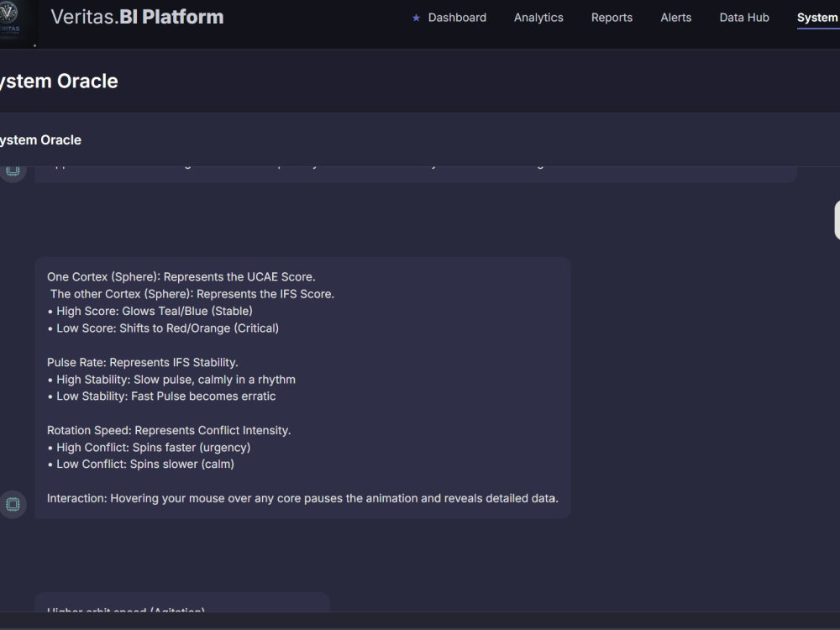840x630 pixels.
Task: Click 'Low Stability: Fast Pulse becomes erratic'
Action: tap(161, 396)
